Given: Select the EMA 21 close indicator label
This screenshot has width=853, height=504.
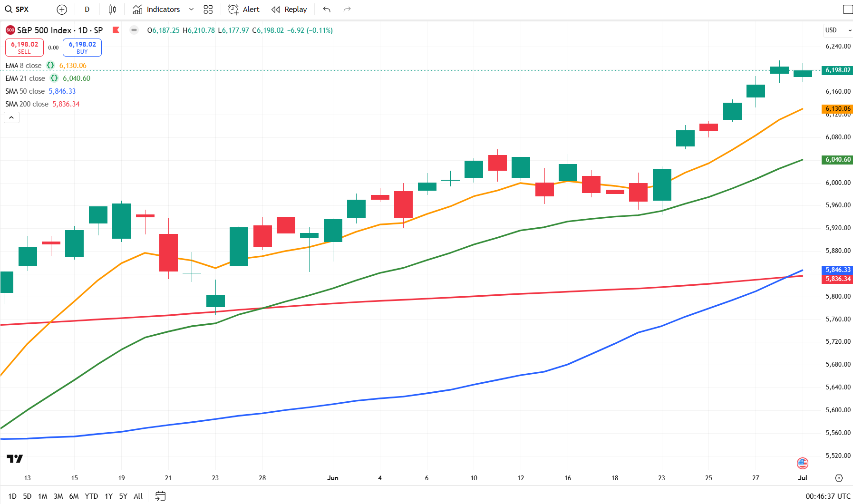Looking at the screenshot, I should pyautogui.click(x=25, y=78).
